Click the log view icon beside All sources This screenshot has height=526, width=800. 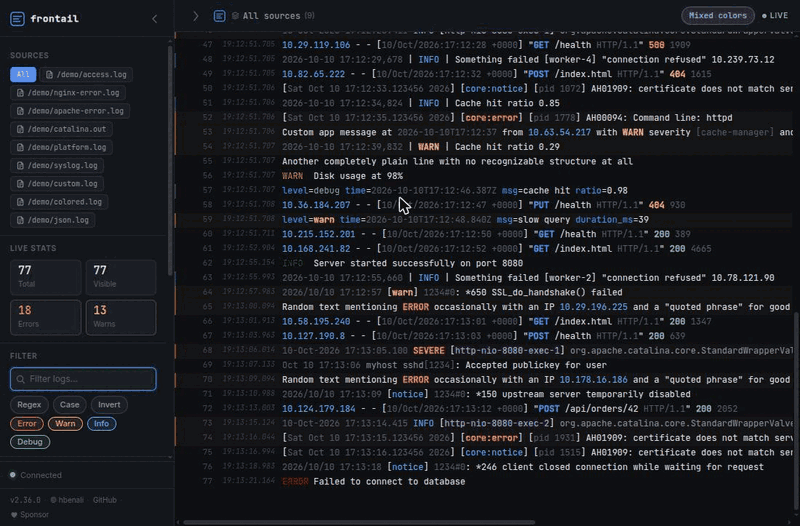[x=219, y=16]
